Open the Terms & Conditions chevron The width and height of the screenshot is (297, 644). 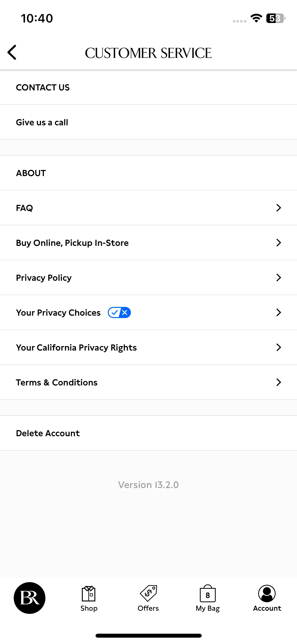pos(279,382)
